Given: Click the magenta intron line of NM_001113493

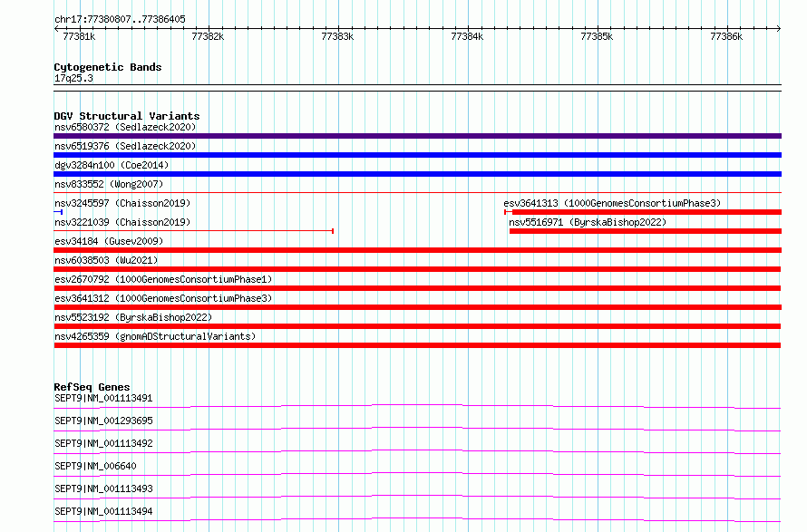Looking at the screenshot, I should click(417, 497).
